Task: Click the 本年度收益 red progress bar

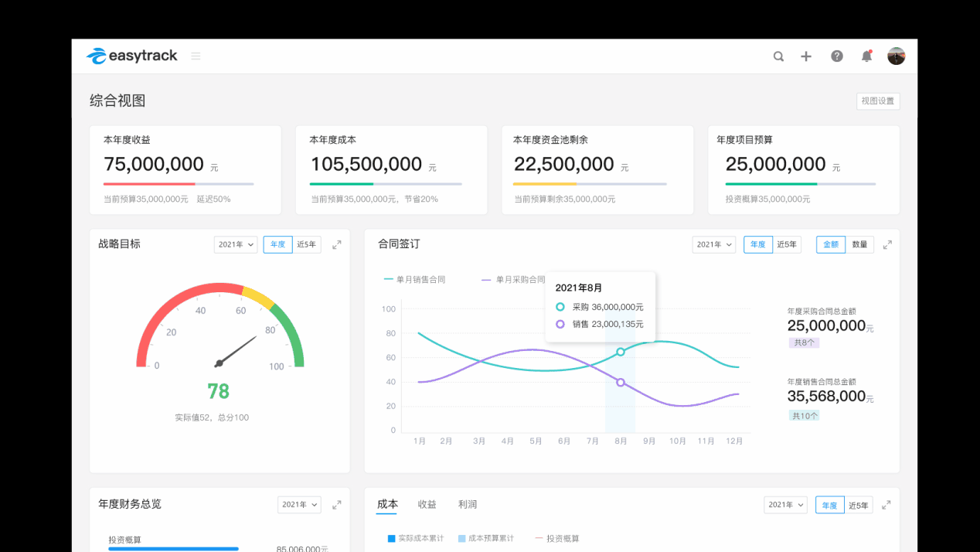Action: click(x=149, y=184)
